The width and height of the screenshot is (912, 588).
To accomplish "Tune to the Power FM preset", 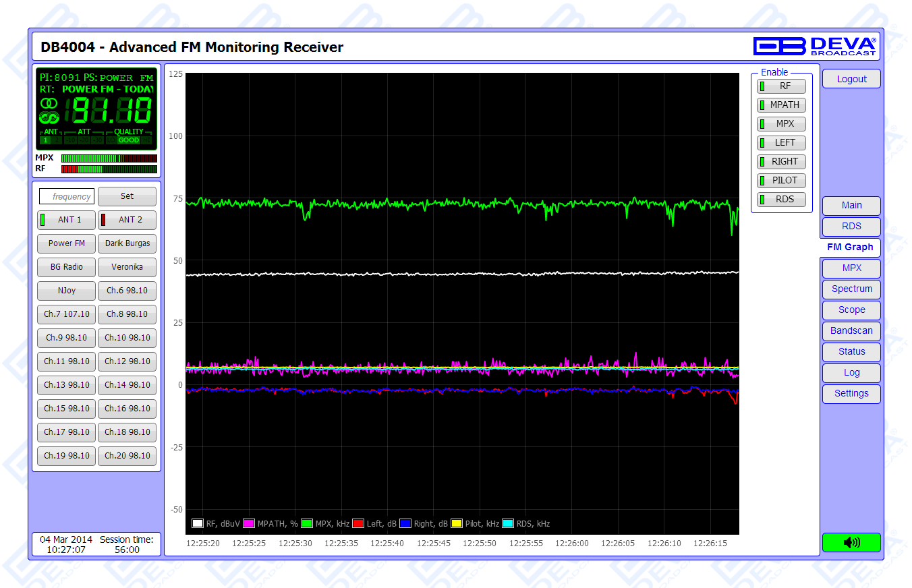I will [67, 243].
